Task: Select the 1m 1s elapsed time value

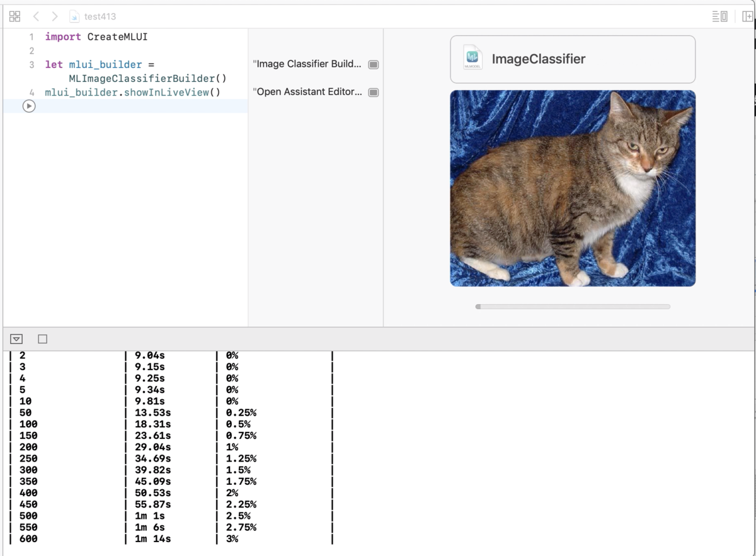Action: pos(149,516)
